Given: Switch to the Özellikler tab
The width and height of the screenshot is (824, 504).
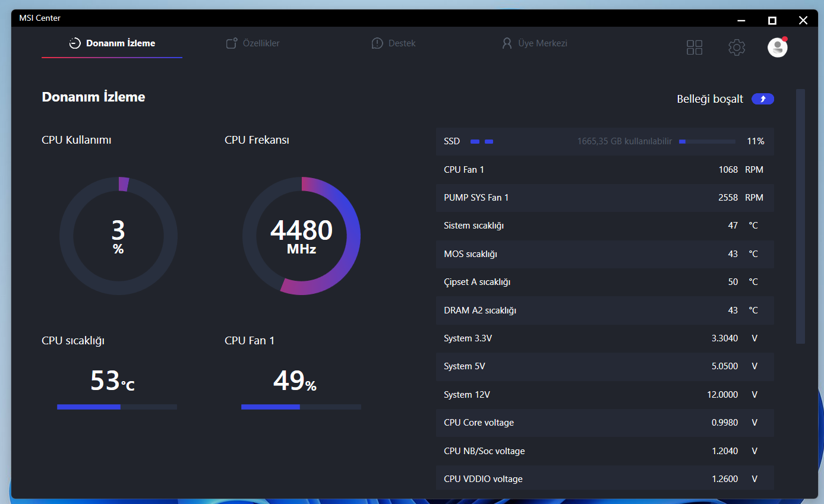Looking at the screenshot, I should coord(252,43).
